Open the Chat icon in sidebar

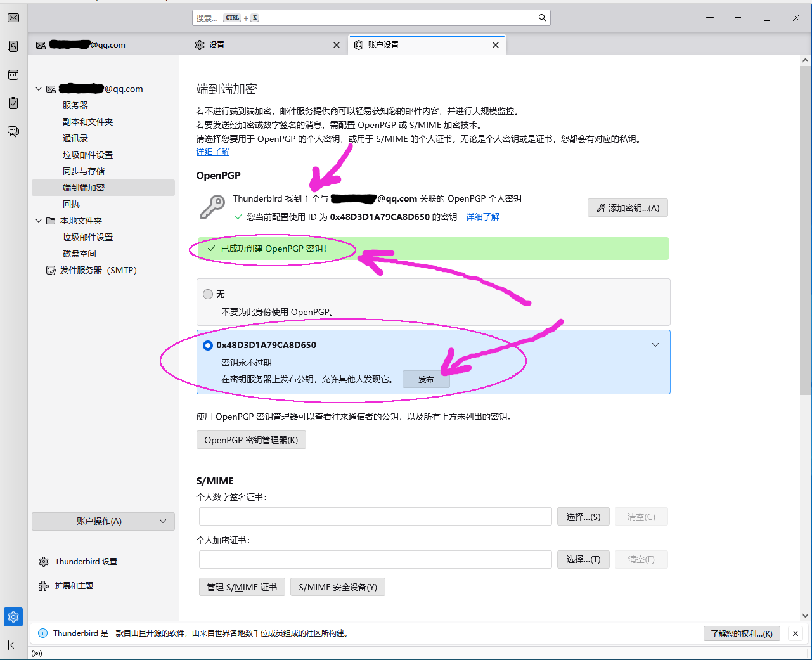13,132
